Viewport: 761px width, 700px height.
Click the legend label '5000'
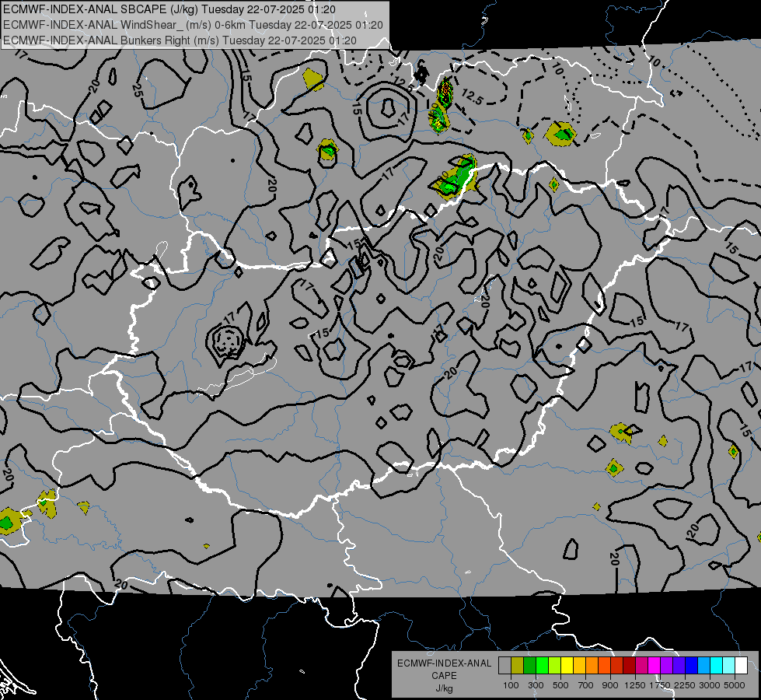(735, 685)
